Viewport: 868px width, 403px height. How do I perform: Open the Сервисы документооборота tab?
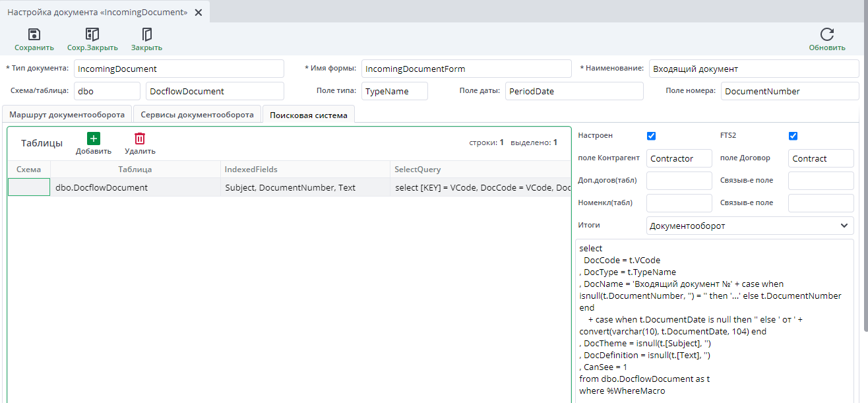coord(197,115)
